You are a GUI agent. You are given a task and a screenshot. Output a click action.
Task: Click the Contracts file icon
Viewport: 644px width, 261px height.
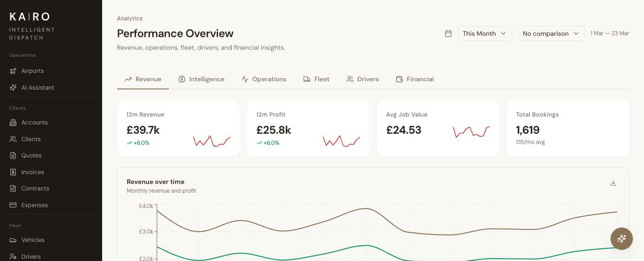pos(13,189)
